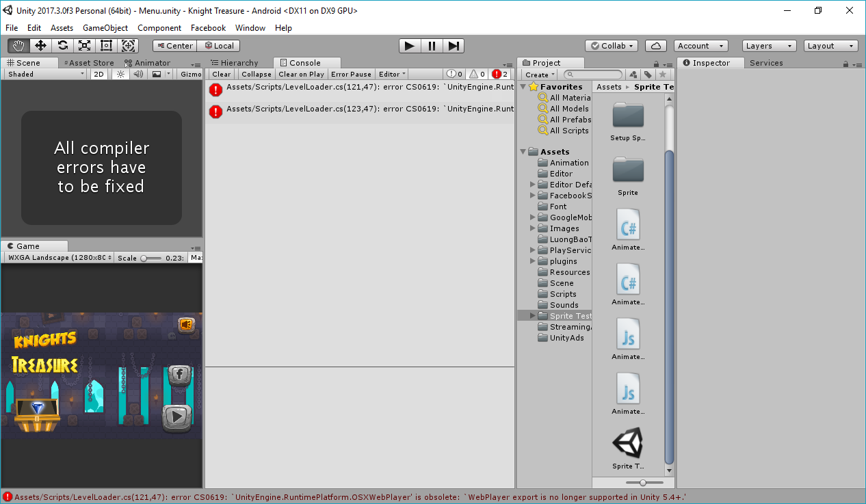Toggle scene lighting with the sun icon

pyautogui.click(x=120, y=74)
